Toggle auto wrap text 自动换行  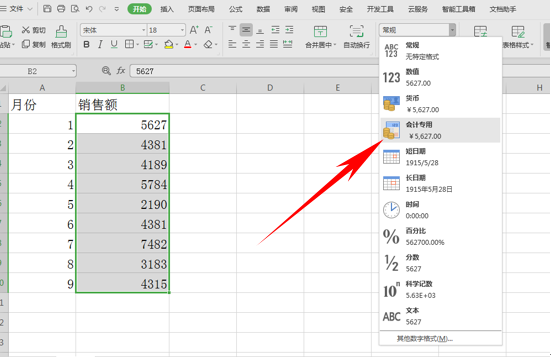(356, 37)
